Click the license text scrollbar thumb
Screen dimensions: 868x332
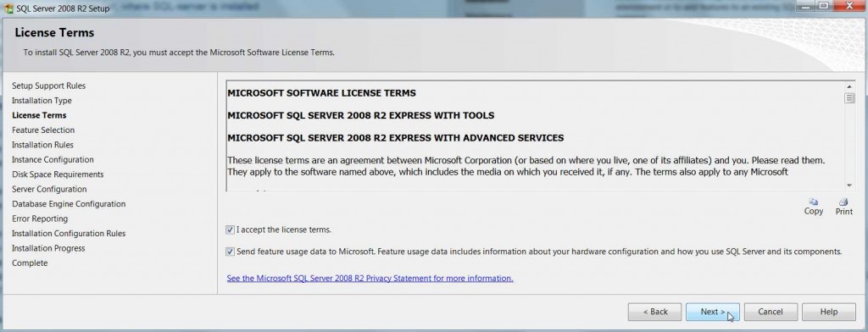(849, 98)
